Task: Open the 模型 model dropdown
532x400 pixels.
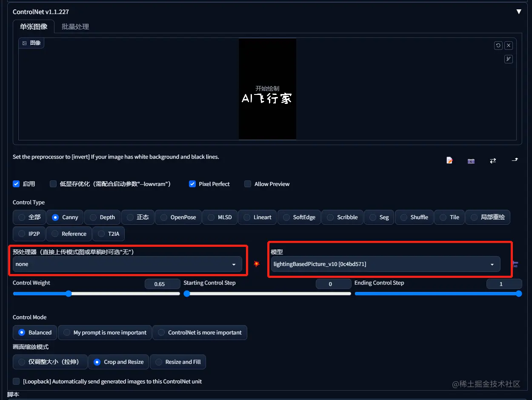Action: (386, 264)
